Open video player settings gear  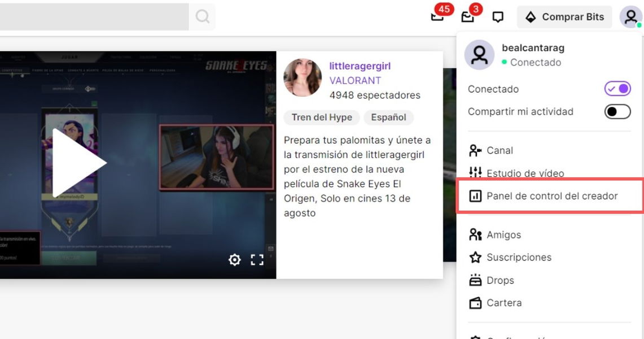(x=235, y=260)
